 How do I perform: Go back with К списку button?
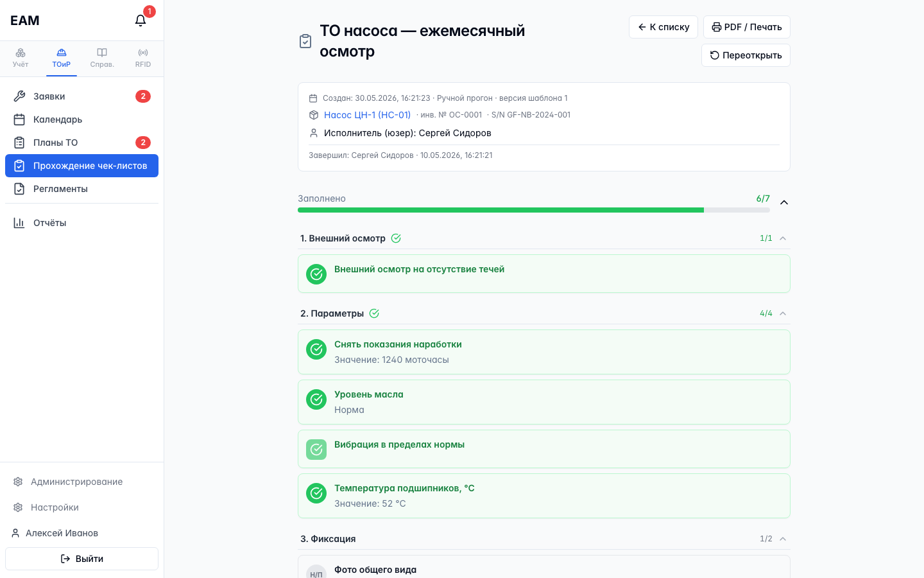663,27
